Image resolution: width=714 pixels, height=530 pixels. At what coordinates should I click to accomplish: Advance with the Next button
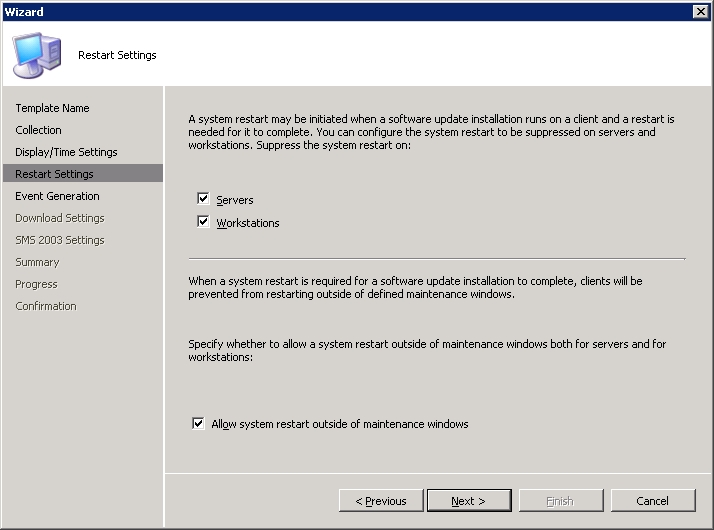coord(469,501)
